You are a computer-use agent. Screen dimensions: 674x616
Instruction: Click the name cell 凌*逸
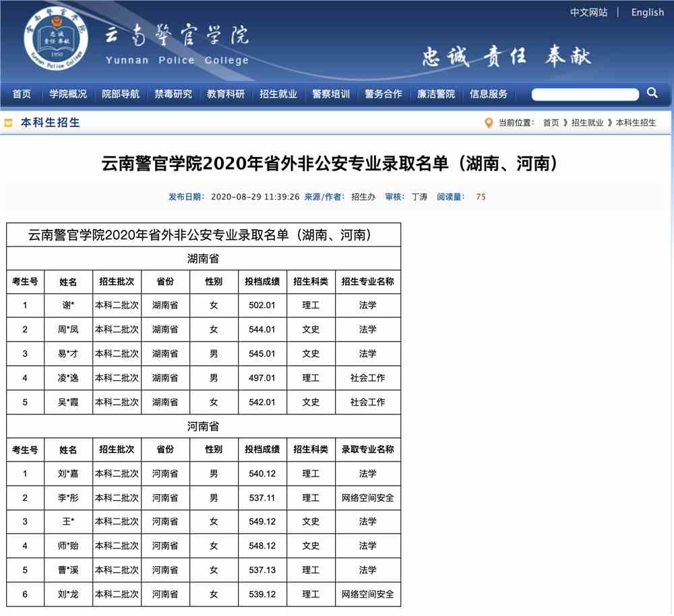pos(68,378)
